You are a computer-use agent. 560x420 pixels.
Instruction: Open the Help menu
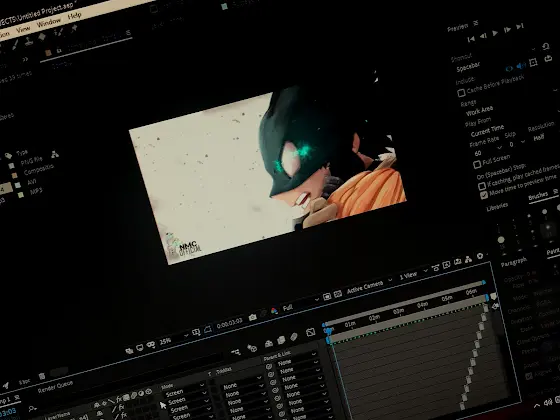(75, 16)
